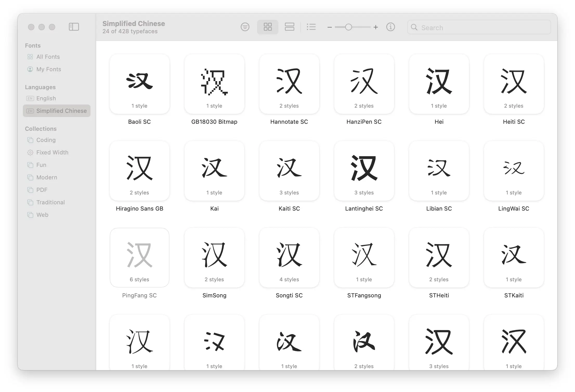Click '4 styles' in the Songti SC card

[x=289, y=279]
